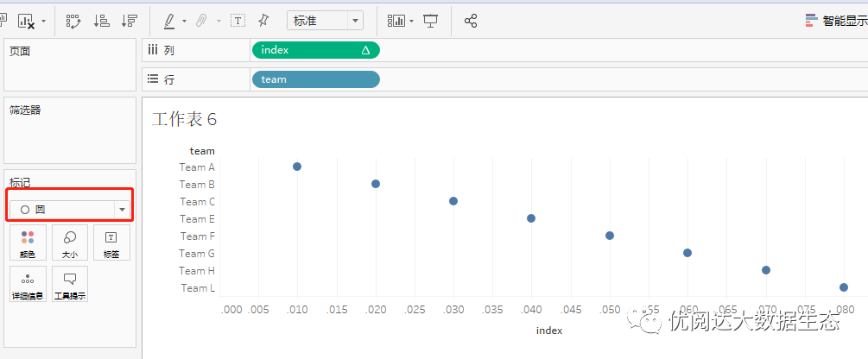Click the Show/Hide Cards icon

pos(396,21)
